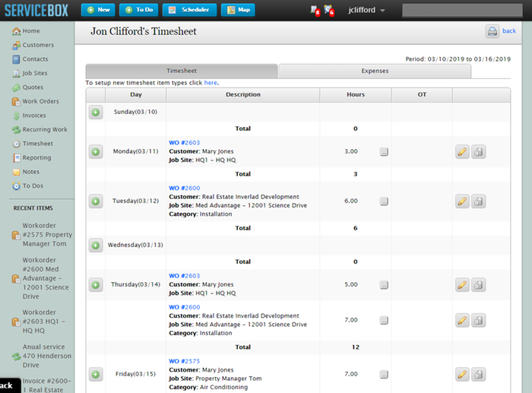Delete Thursday's WO #2600 timesheet entry
Screen dimensions: 532x393
[478, 320]
